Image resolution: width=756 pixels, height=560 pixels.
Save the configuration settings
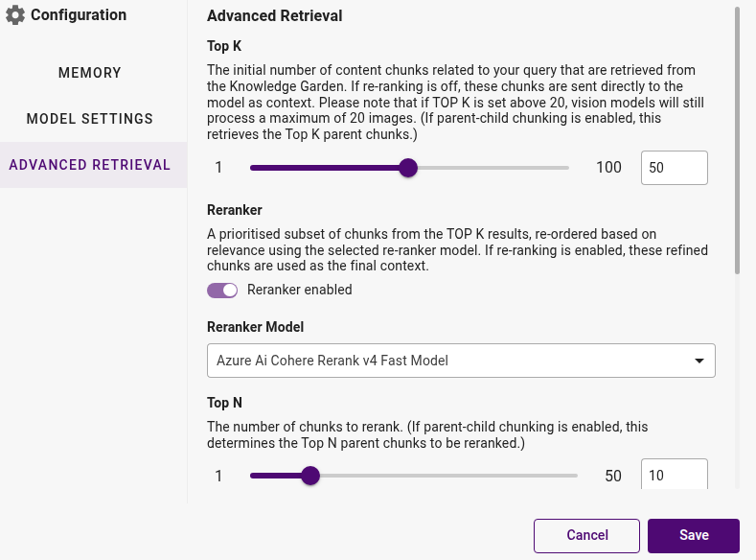[x=694, y=535]
